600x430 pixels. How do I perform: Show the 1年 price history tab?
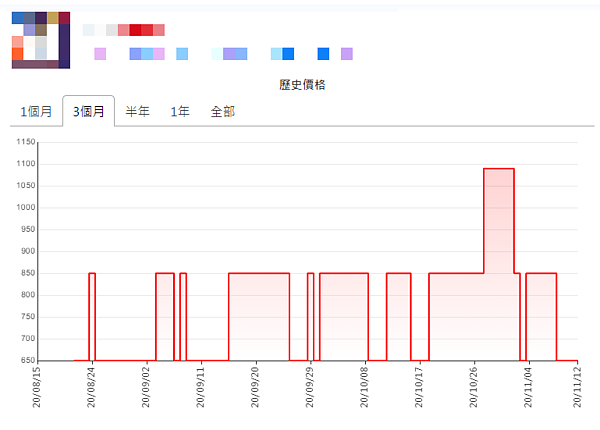pos(180,111)
